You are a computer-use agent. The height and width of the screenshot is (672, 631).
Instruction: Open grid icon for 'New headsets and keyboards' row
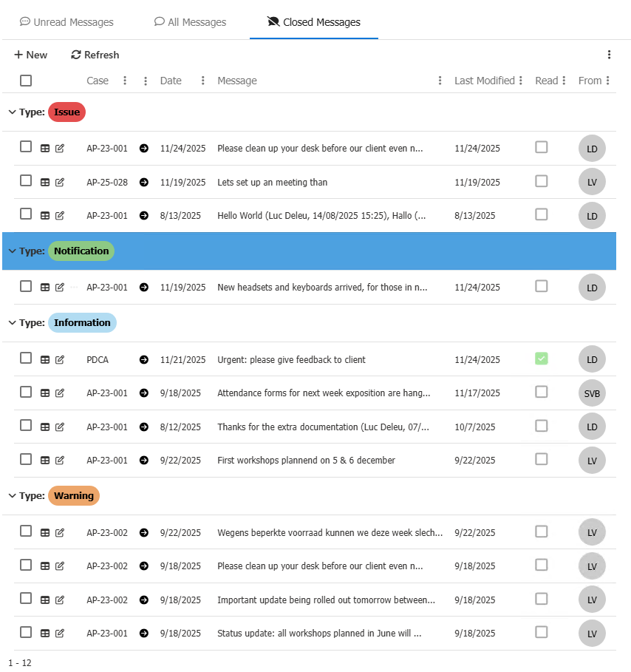(x=45, y=287)
